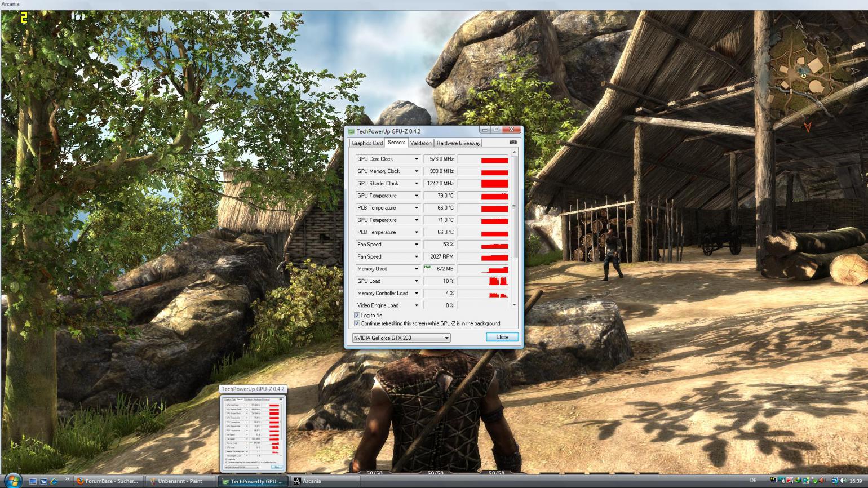Click Switch between windows quick launch icon
The width and height of the screenshot is (868, 488).
(x=43, y=481)
